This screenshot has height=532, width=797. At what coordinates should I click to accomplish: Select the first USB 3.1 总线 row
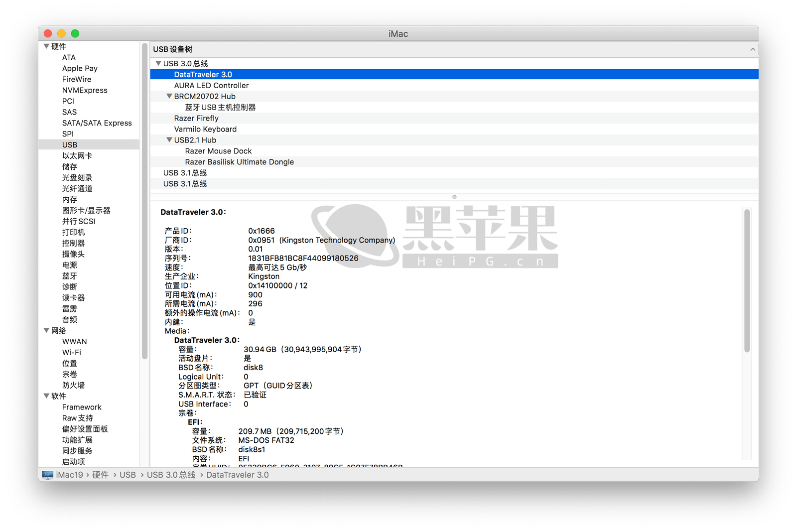click(454, 173)
